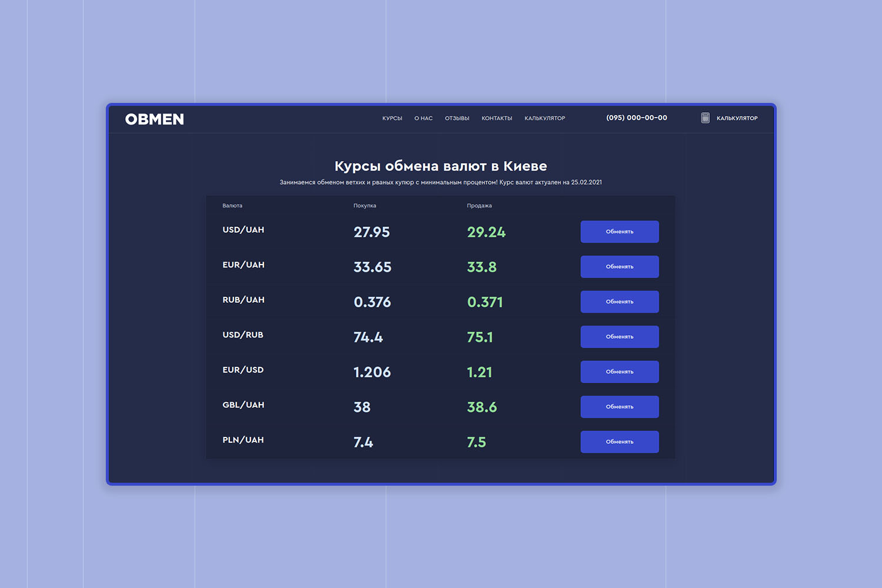Click the EUR/UAH sale rate 33.8
The width and height of the screenshot is (882, 588).
pyautogui.click(x=482, y=267)
